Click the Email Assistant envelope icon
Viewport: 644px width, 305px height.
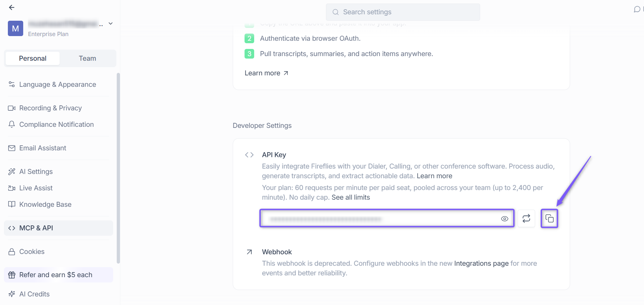[12, 148]
